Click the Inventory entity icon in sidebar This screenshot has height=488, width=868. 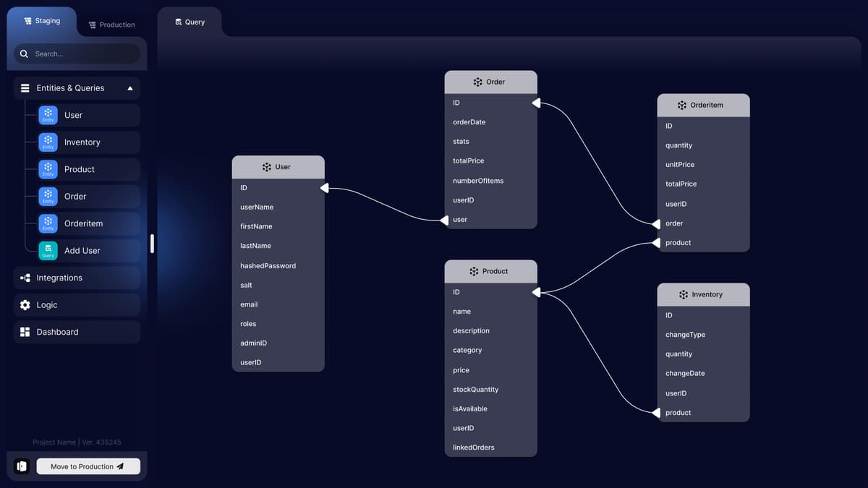48,142
